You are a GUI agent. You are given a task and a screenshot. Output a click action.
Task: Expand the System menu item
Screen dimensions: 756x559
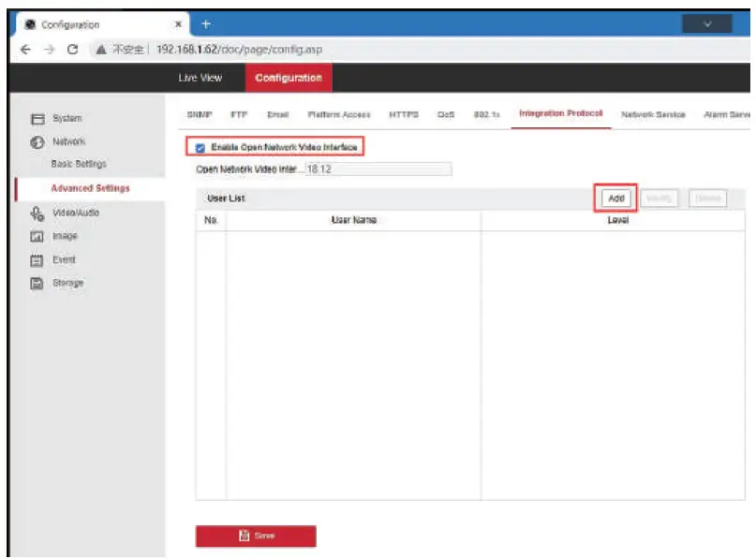pos(67,118)
